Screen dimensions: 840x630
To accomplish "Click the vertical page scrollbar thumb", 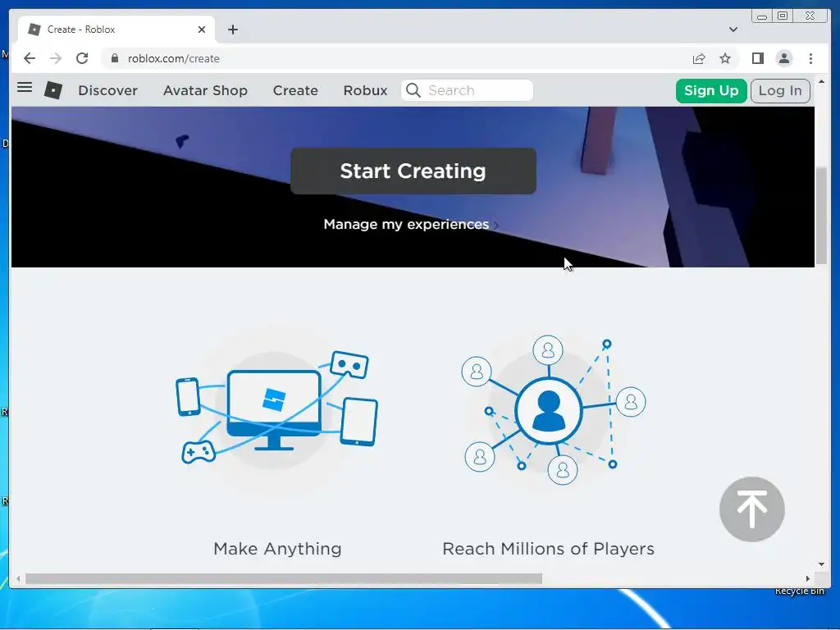I will pos(821,216).
